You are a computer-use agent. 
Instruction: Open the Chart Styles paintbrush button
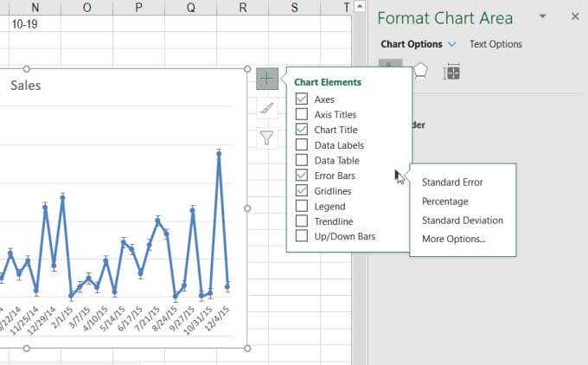point(267,108)
